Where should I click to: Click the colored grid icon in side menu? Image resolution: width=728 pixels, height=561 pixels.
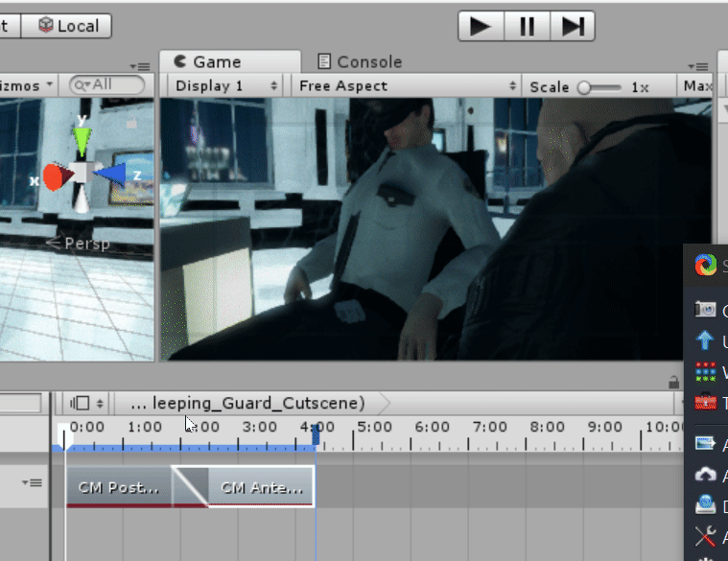tap(706, 372)
